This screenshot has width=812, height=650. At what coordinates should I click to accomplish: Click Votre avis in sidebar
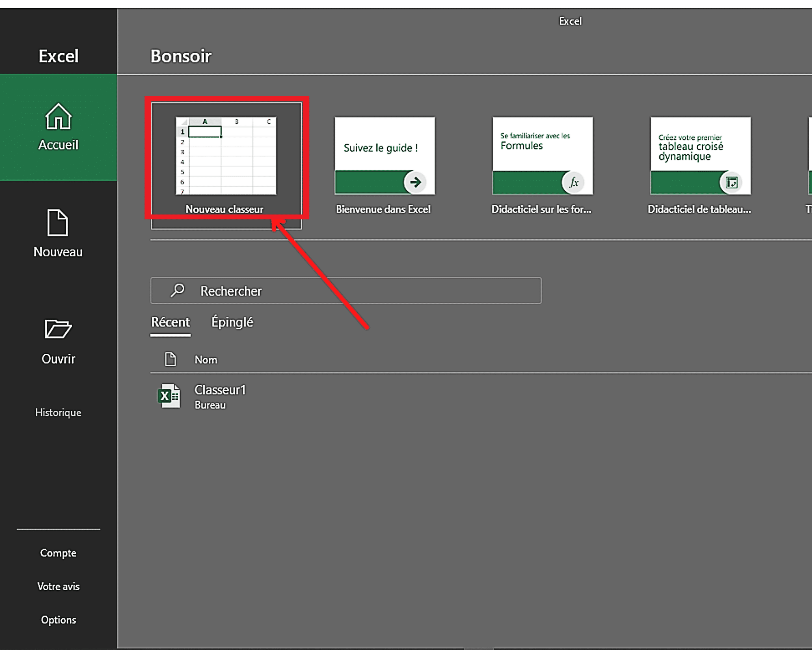58,586
